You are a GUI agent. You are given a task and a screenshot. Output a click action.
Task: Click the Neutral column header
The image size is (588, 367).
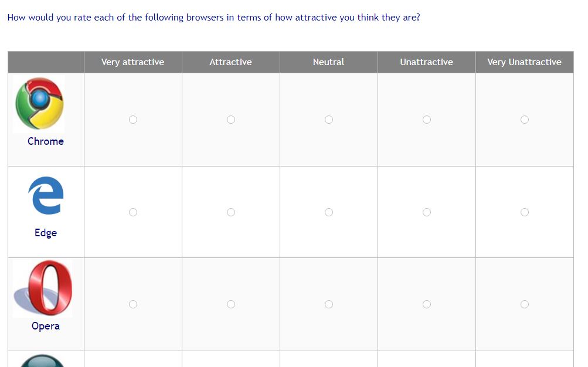328,62
